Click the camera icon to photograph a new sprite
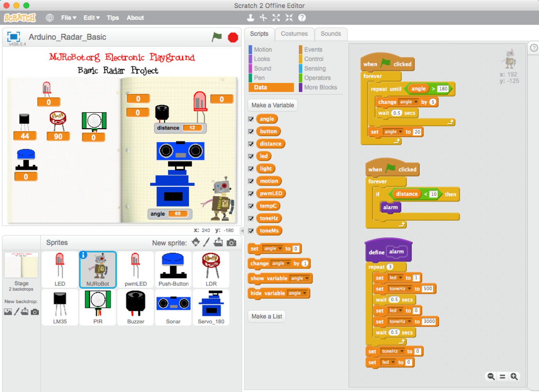The image size is (539, 392). (x=231, y=242)
